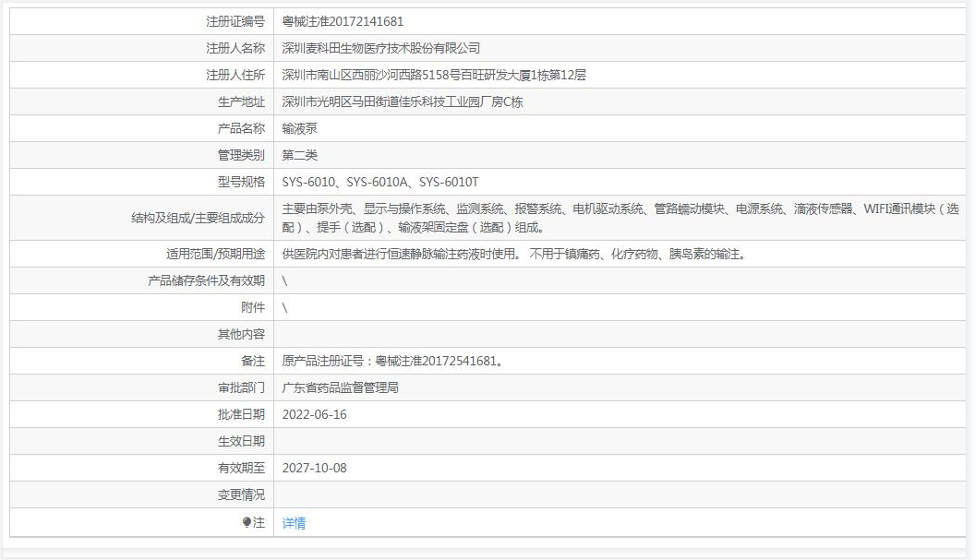Click the 结构及组成/主要组成成分 label
The height and width of the screenshot is (560, 975).
tap(198, 218)
